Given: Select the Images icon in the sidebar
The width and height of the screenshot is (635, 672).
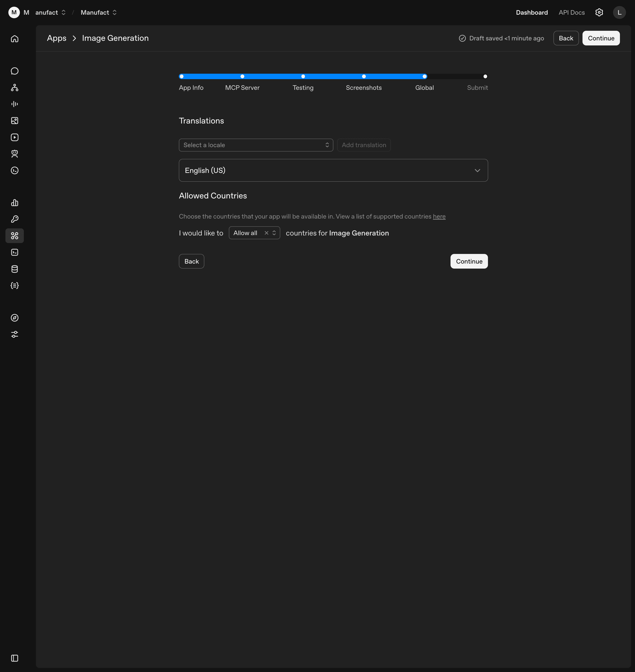Looking at the screenshot, I should pos(15,121).
